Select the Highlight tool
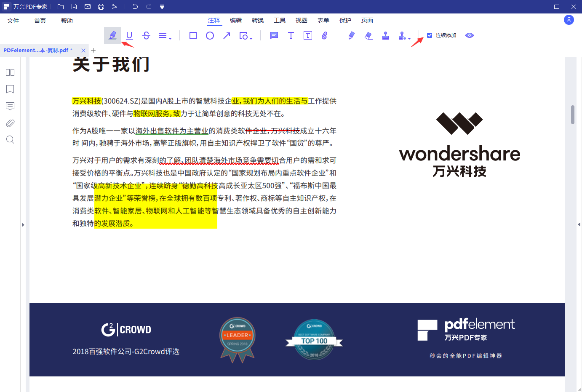 pos(112,35)
